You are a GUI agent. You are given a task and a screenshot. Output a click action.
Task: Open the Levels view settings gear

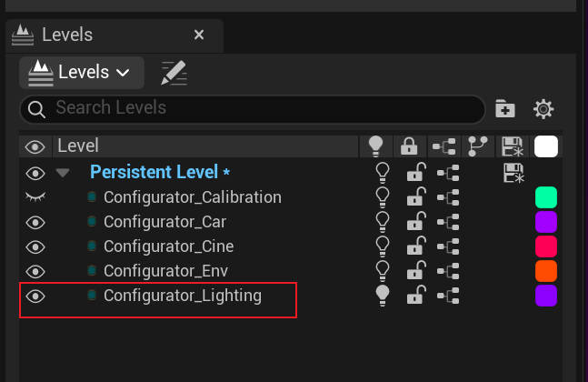click(x=543, y=109)
